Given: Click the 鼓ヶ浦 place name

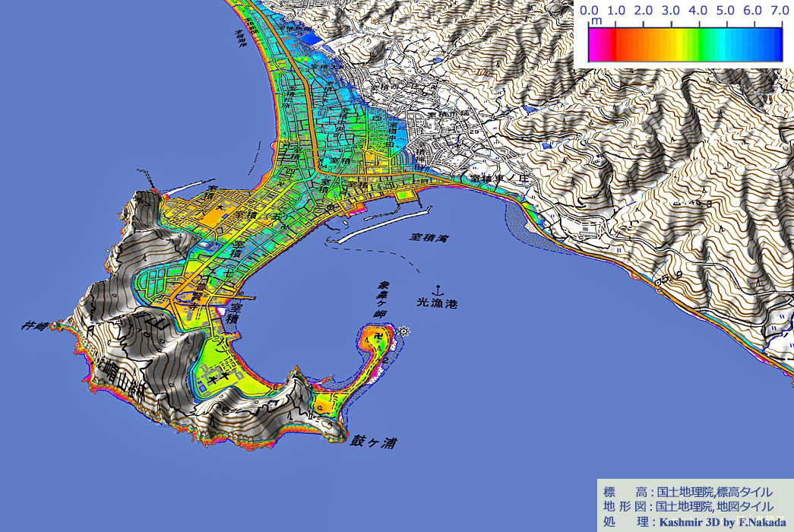Looking at the screenshot, I should (x=372, y=442).
